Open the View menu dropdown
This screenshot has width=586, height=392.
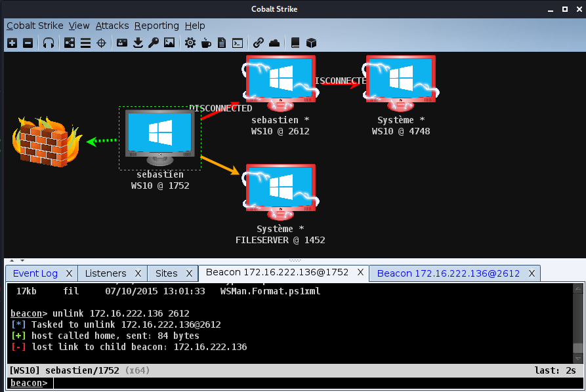79,26
